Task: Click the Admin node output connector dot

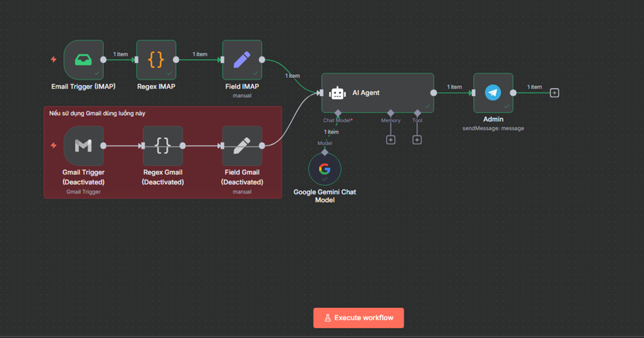Action: pos(513,93)
